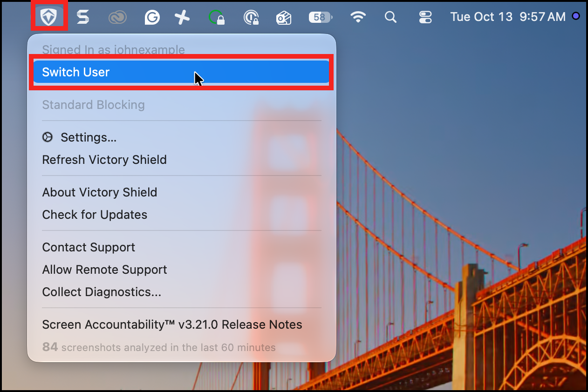Click '84 screenshots analyzed' status line
Viewport: 588px width, 392px height.
(159, 347)
